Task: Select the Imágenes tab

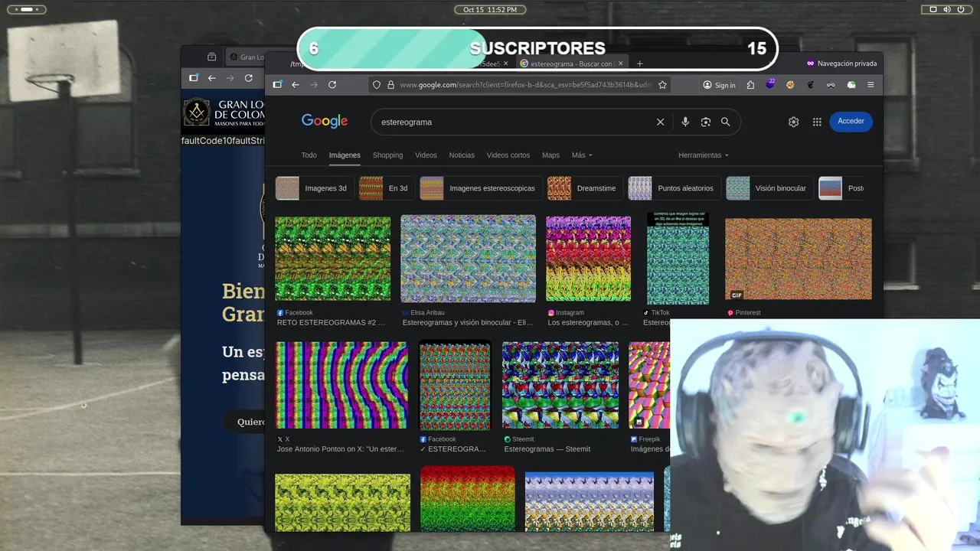Action: (345, 155)
